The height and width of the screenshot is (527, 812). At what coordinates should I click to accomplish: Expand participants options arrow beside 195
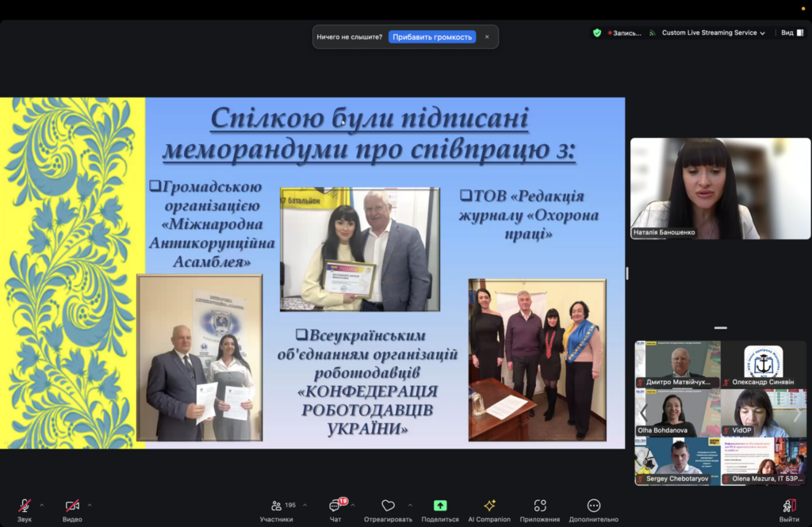click(x=305, y=506)
